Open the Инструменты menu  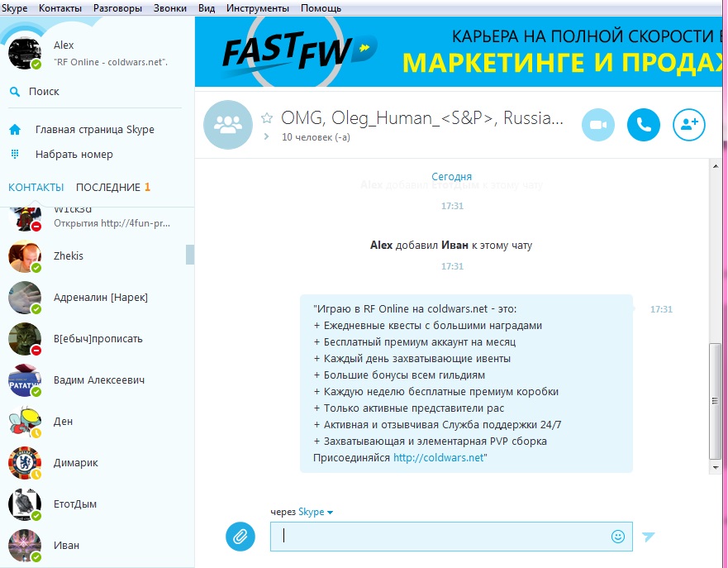coord(258,8)
